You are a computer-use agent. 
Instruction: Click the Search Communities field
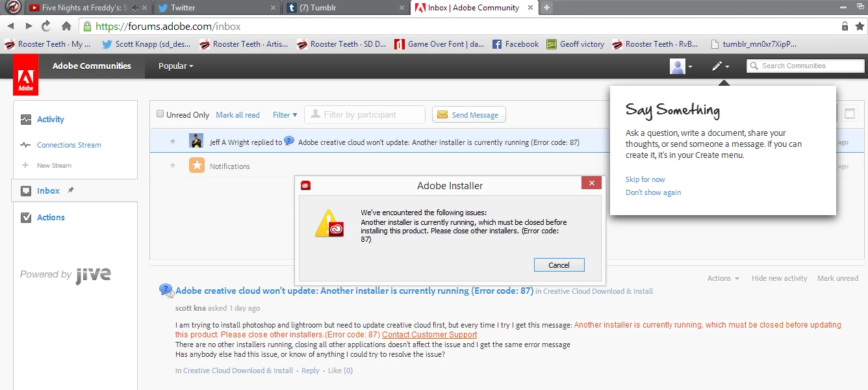tap(806, 66)
